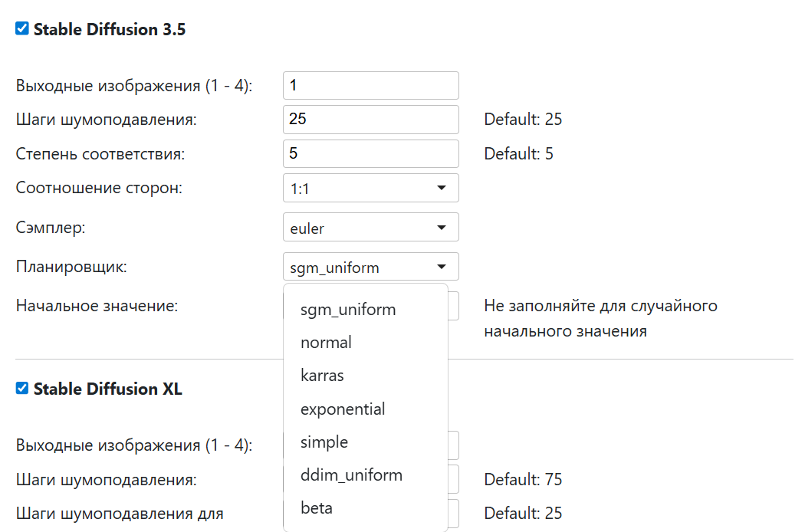Collapse the sgm_uniform scheduler dropdown
The width and height of the screenshot is (805, 532).
370,267
